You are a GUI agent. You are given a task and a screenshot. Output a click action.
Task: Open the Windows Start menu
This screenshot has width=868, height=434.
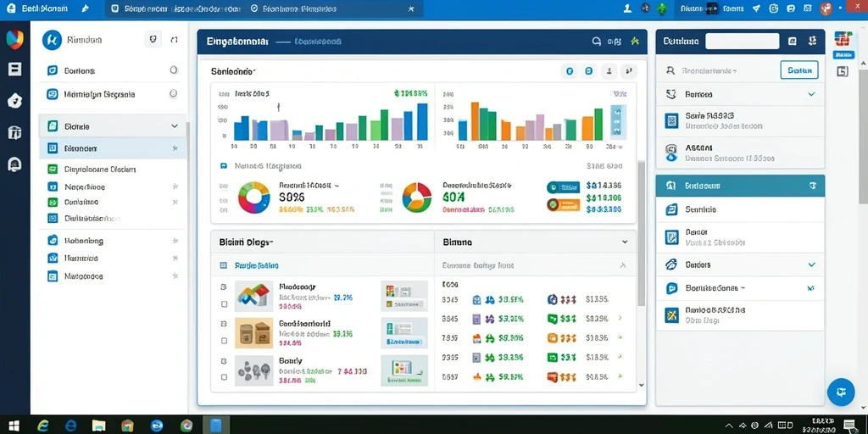pyautogui.click(x=14, y=426)
